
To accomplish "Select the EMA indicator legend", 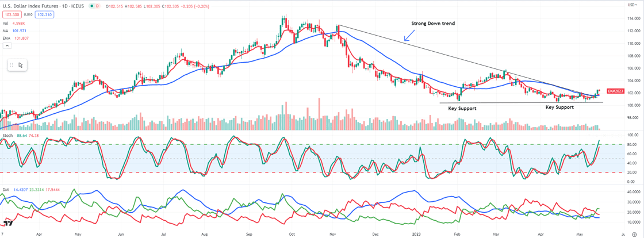I will [6, 38].
